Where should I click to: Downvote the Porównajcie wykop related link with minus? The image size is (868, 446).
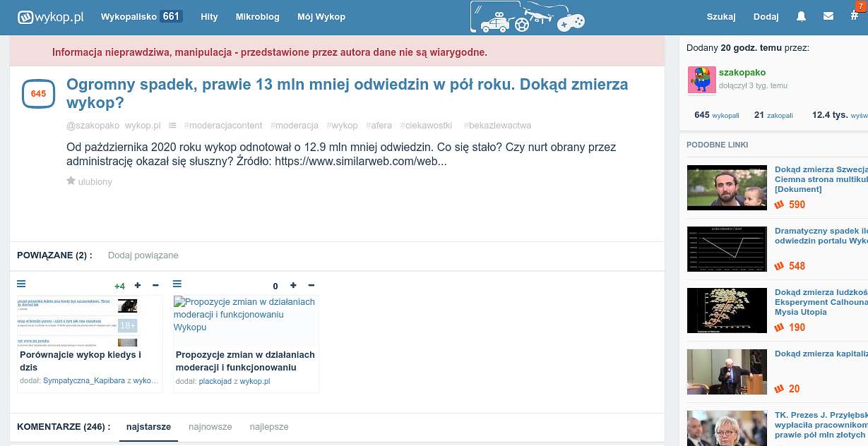pyautogui.click(x=156, y=285)
